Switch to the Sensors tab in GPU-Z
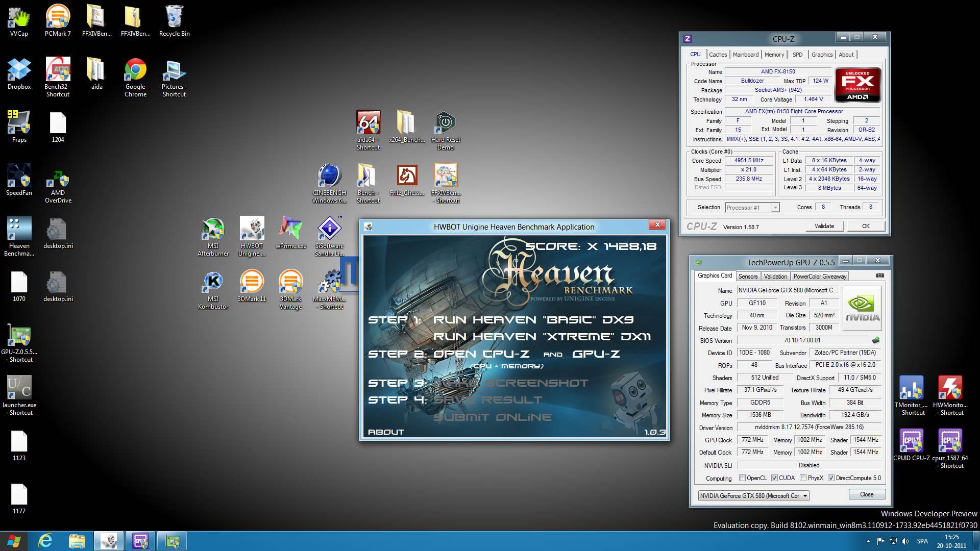Viewport: 980px width, 551px height. (x=748, y=277)
